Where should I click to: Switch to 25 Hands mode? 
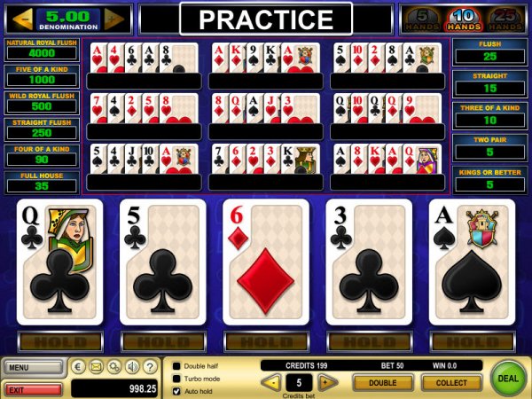[506, 20]
